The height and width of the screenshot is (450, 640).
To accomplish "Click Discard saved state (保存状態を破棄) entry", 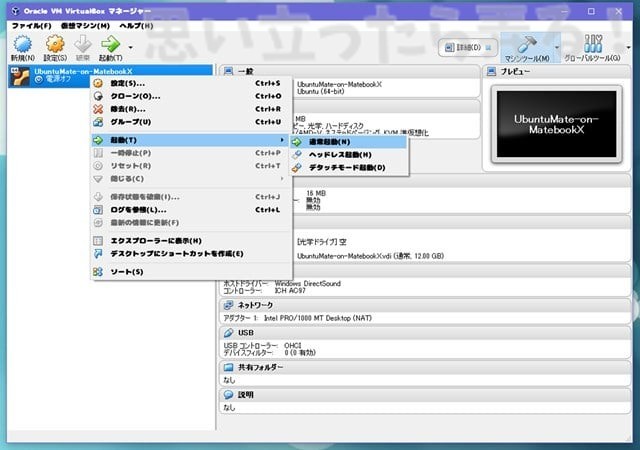I will (191, 197).
